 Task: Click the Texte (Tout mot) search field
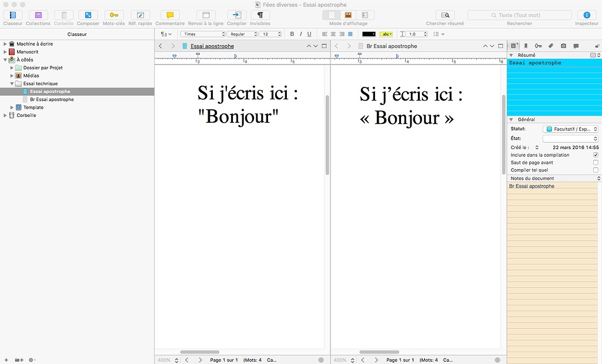(x=520, y=15)
